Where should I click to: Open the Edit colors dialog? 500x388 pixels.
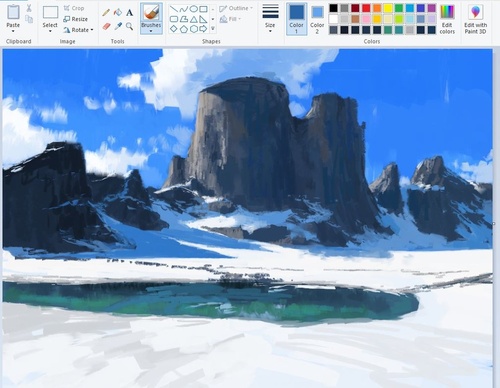(x=447, y=19)
